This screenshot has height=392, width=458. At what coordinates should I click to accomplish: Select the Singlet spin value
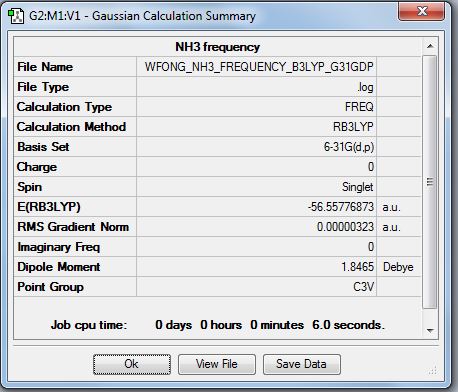coord(358,187)
